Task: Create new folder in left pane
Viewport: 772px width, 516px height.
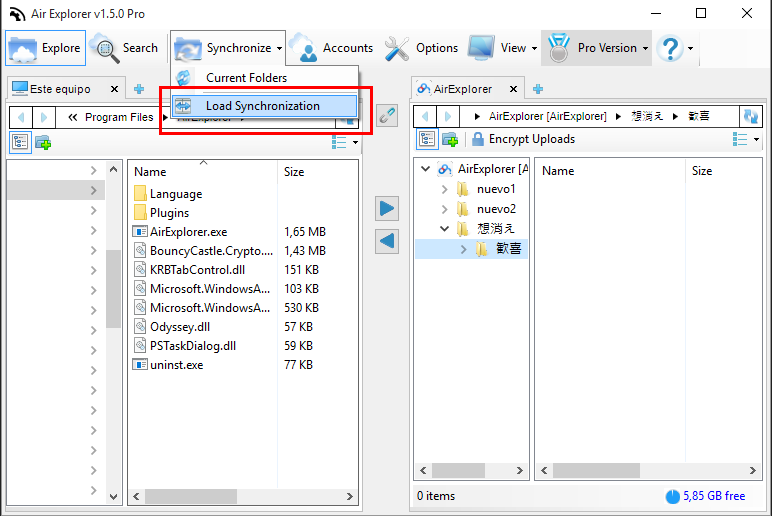Action: [43, 142]
